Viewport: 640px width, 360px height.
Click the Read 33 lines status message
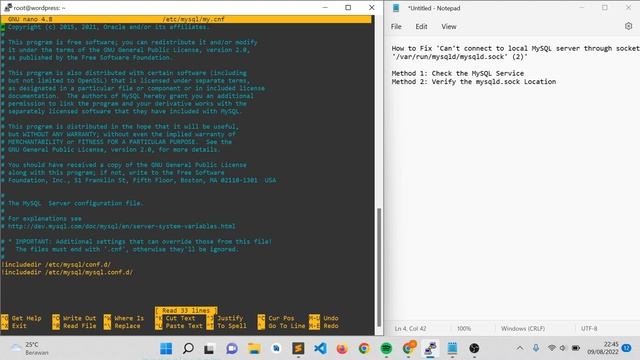pos(186,311)
